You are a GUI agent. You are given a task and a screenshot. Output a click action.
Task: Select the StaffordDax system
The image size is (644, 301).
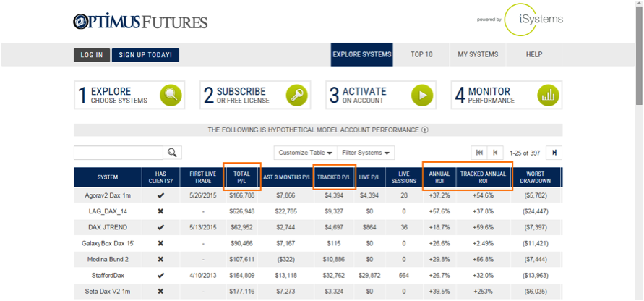(108, 275)
